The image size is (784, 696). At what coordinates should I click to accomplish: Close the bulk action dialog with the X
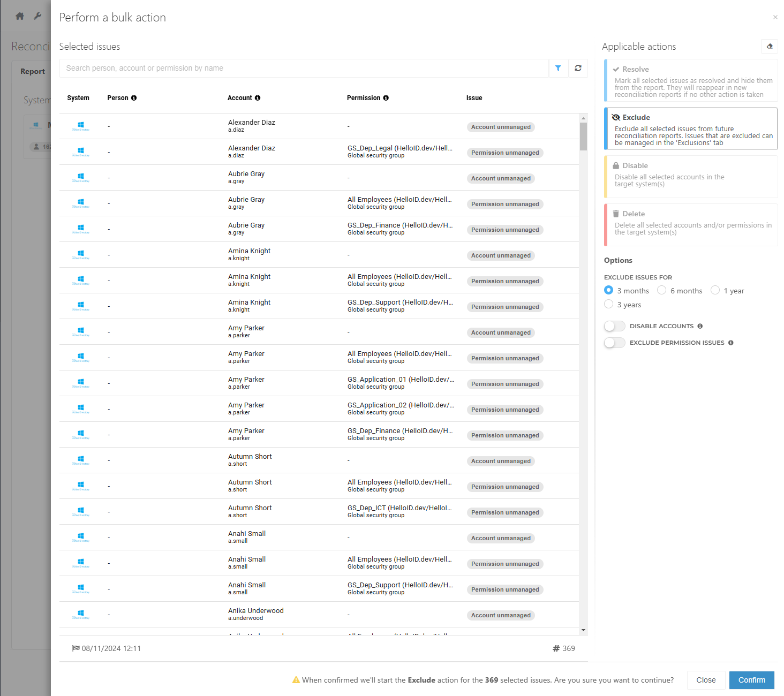click(775, 17)
